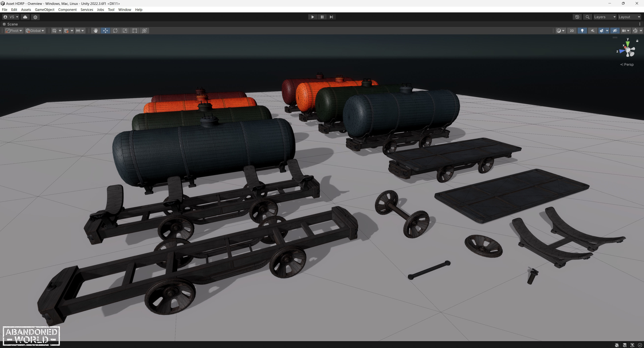Open the Services menu
Image resolution: width=644 pixels, height=348 pixels.
[x=87, y=10]
